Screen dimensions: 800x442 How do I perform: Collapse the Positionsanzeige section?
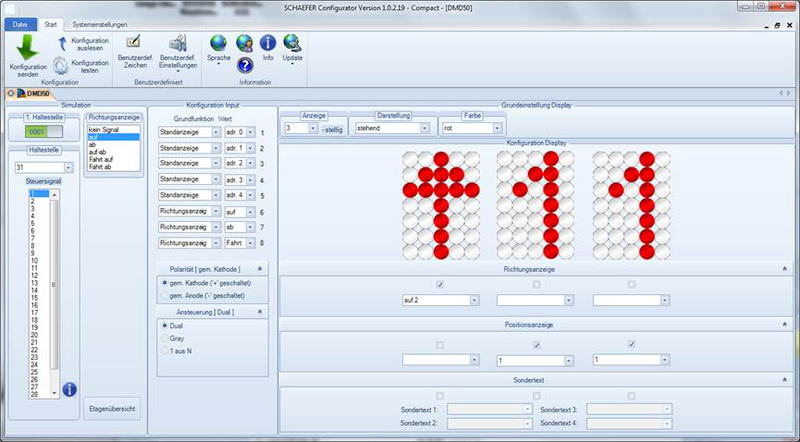tap(785, 324)
